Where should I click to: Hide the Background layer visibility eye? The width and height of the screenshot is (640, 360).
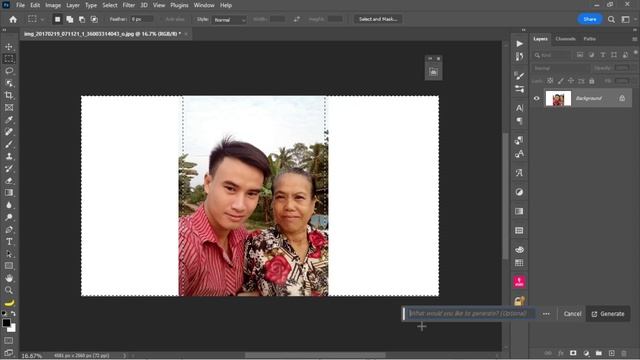(536, 98)
